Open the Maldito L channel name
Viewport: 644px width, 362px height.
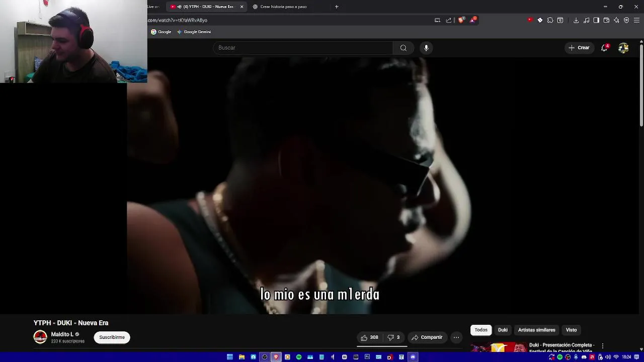(x=62, y=334)
